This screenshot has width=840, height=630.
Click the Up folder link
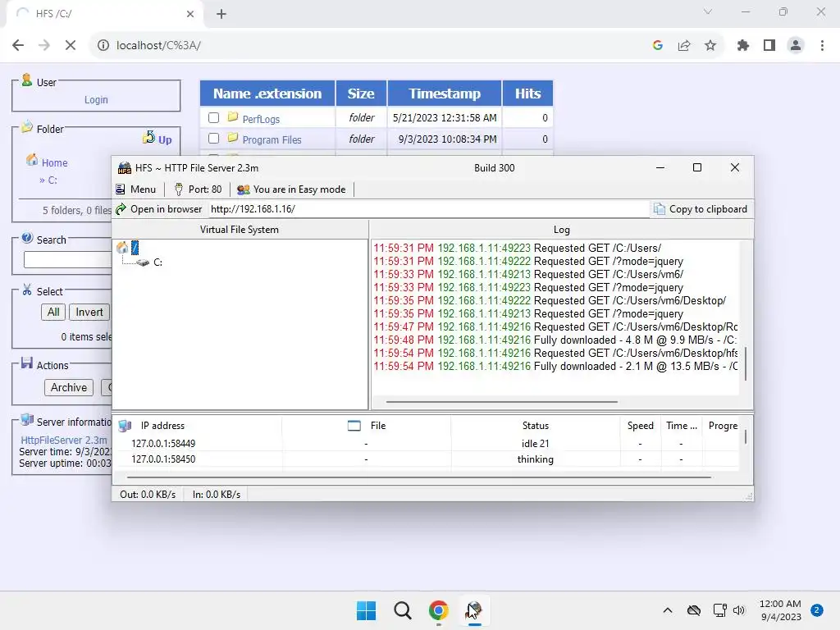coord(157,139)
